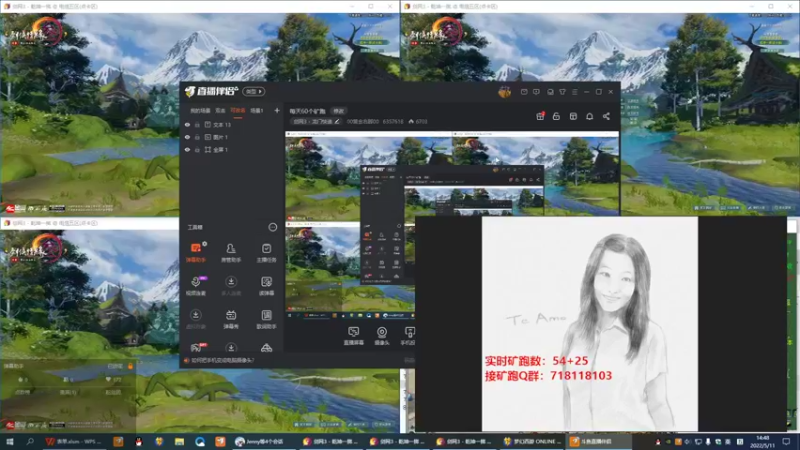Viewport: 800px width, 450px height.
Task: Open the 弹幕秀 tool
Action: tap(231, 319)
